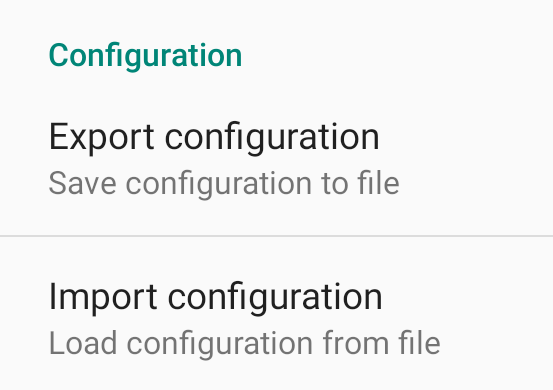Click the word 'configuration' in the Import title

pyautogui.click(x=275, y=299)
